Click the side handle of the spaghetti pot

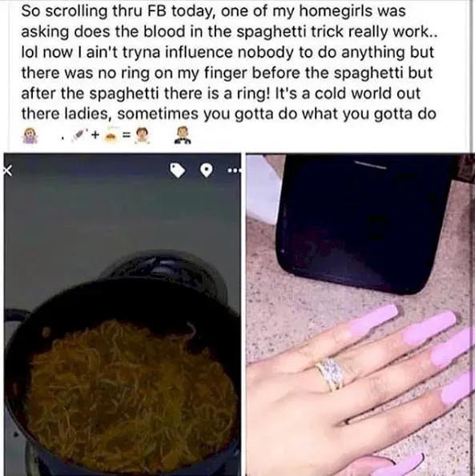click(14, 316)
